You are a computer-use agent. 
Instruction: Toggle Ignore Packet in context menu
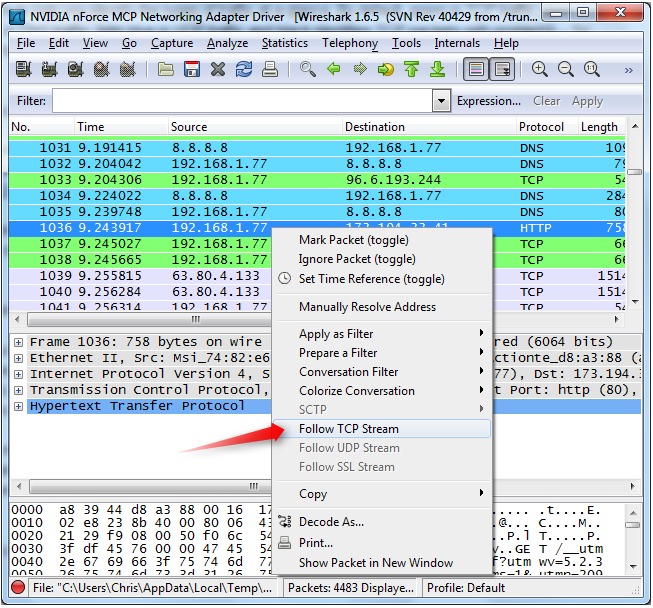[356, 259]
